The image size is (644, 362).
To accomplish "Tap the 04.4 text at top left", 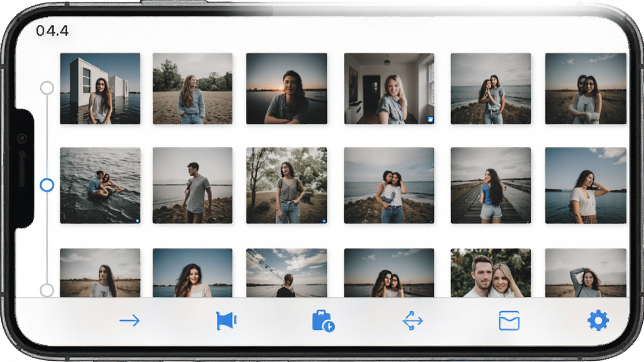I will (x=52, y=31).
